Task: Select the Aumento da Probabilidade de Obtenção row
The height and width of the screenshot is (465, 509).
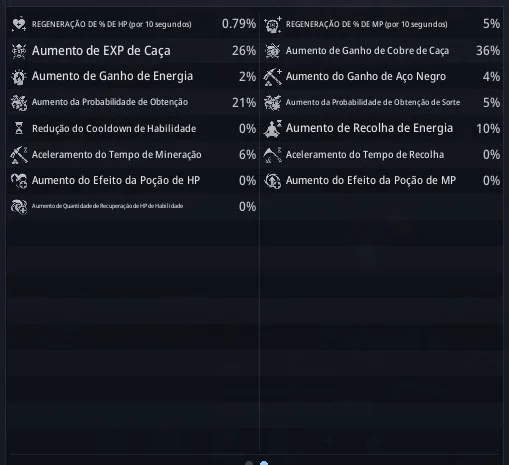Action: click(133, 102)
